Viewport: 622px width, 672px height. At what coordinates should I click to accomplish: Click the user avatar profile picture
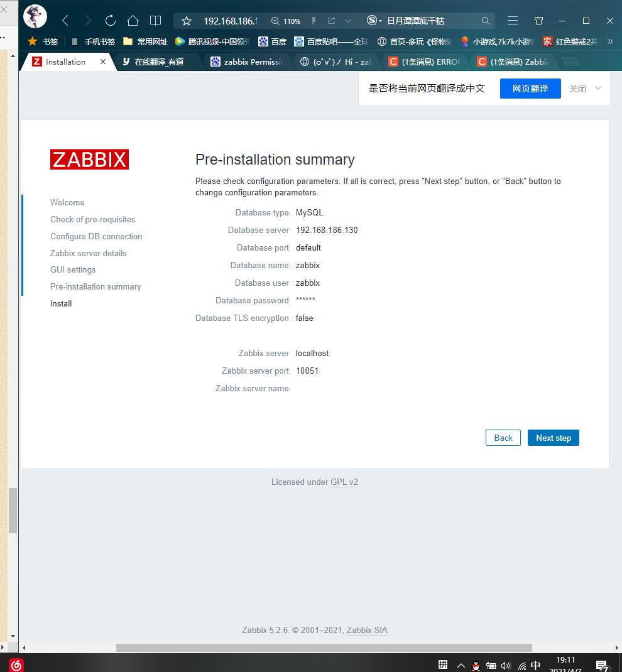[35, 16]
